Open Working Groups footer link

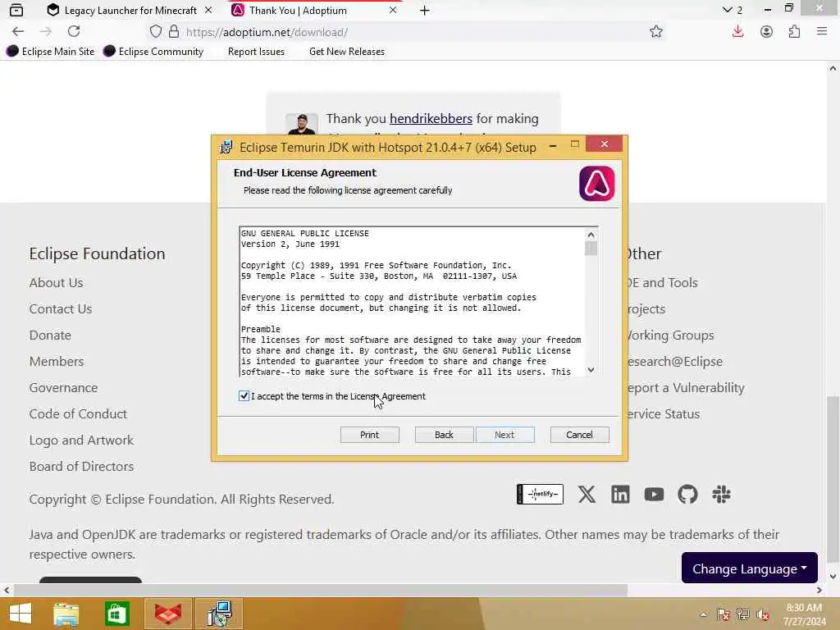[671, 335]
